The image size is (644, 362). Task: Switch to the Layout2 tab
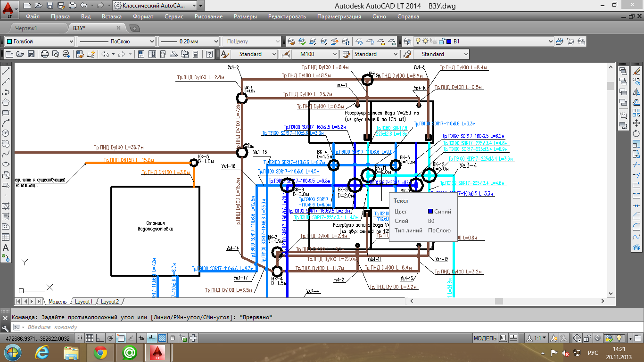tap(110, 302)
